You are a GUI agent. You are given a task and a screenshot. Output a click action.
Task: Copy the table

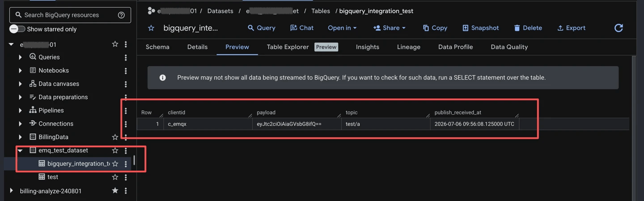tap(435, 28)
